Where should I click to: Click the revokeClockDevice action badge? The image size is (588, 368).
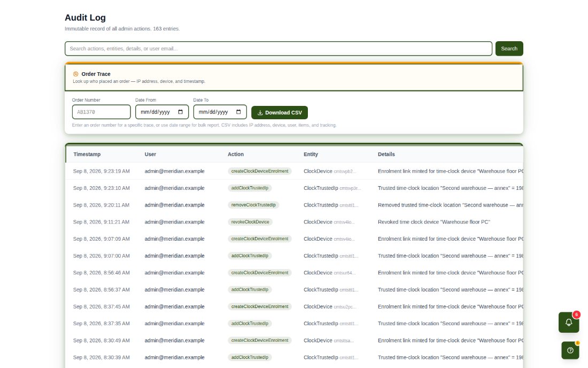coord(250,221)
